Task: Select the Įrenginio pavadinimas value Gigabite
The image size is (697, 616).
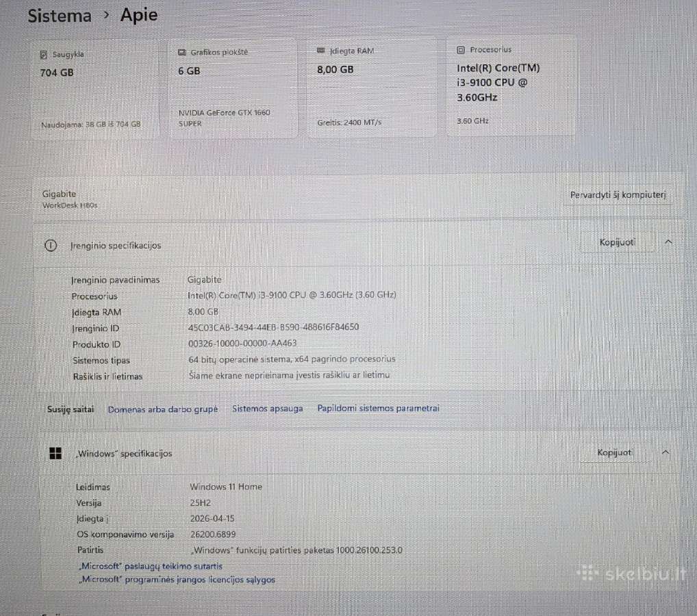Action: pos(205,279)
